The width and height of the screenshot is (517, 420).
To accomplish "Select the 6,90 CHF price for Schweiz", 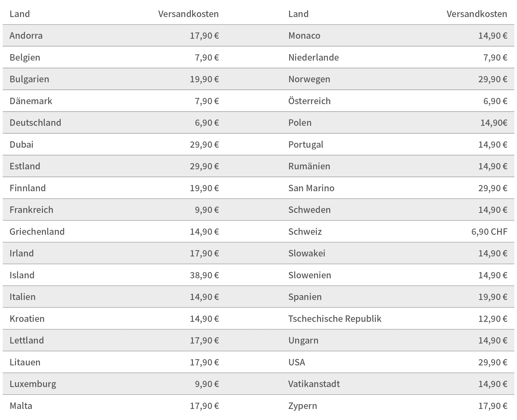I will [x=489, y=232].
